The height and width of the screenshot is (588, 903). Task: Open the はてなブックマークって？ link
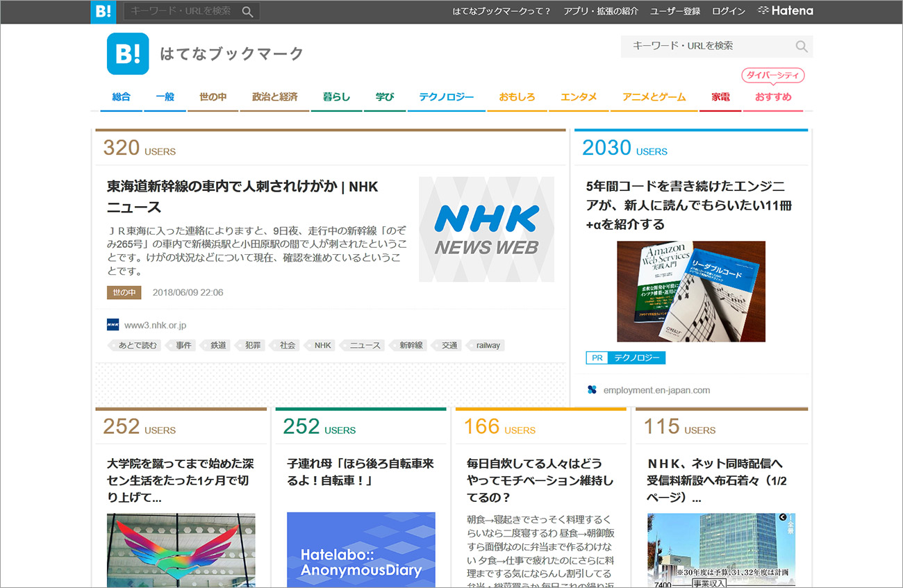point(502,11)
